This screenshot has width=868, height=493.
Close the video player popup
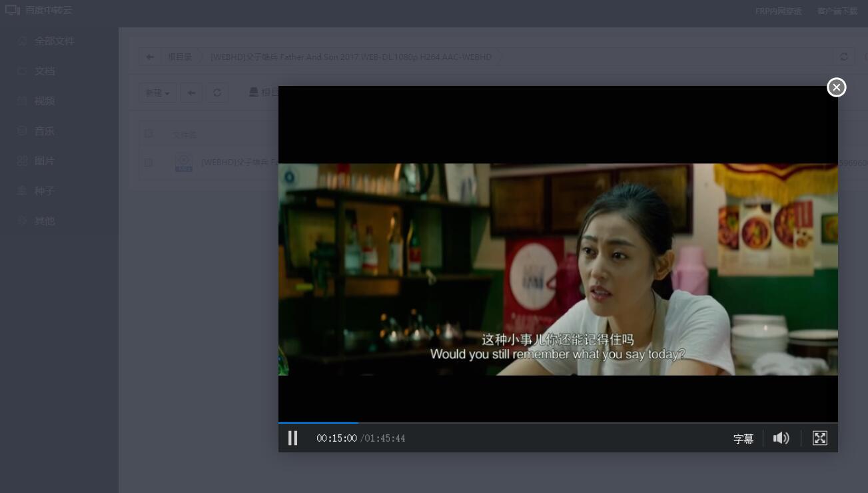836,87
